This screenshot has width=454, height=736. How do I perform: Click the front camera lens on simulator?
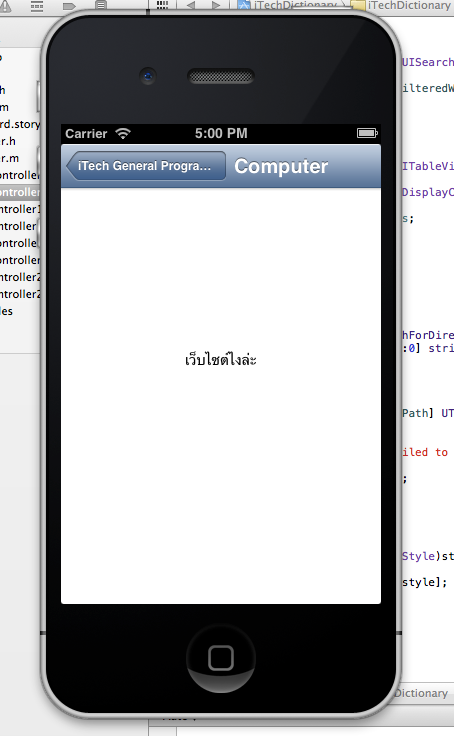click(148, 76)
